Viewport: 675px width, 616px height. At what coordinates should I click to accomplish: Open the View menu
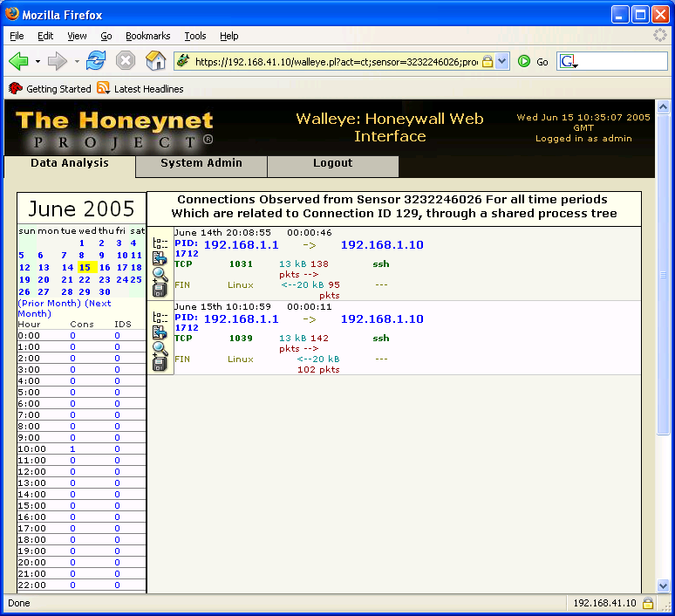coord(77,36)
